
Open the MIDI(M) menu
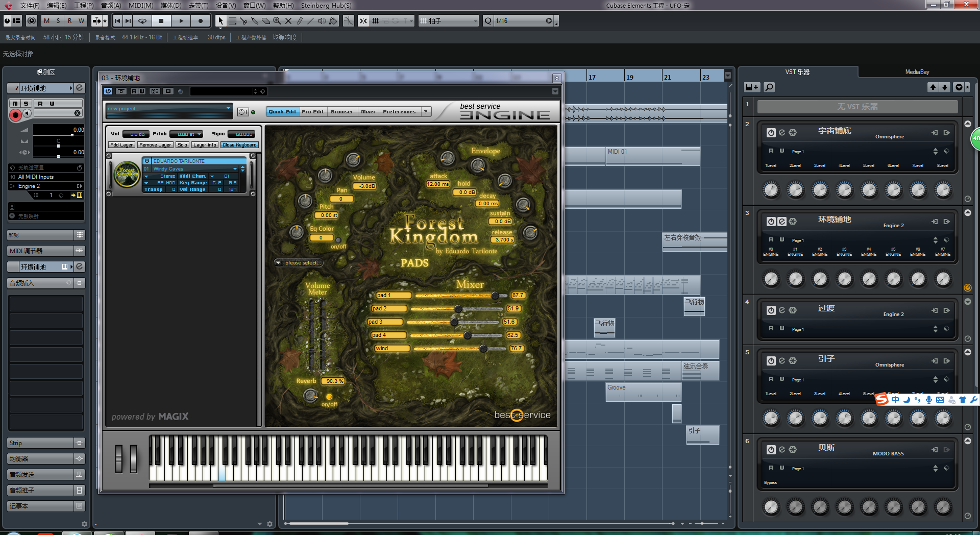[x=141, y=5]
